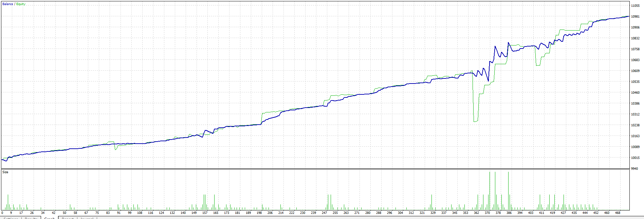The width and height of the screenshot is (644, 219).
Task: Click trade number 198 on the bottom axis
Action: pyautogui.click(x=259, y=213)
